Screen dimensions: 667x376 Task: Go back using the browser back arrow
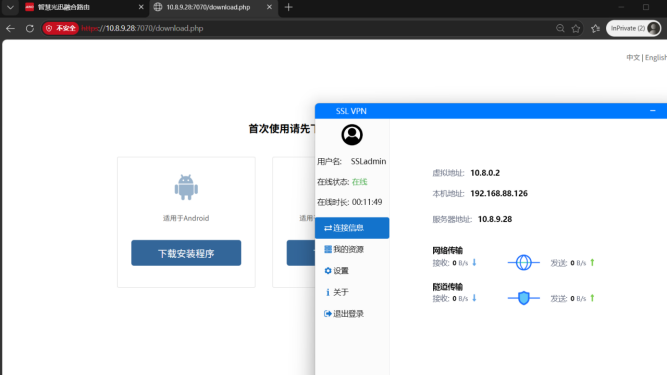coord(11,28)
